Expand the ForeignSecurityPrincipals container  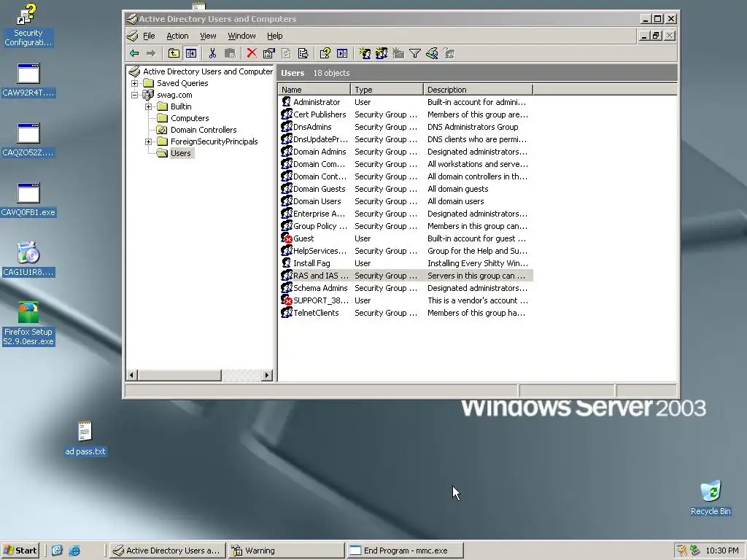click(x=149, y=141)
